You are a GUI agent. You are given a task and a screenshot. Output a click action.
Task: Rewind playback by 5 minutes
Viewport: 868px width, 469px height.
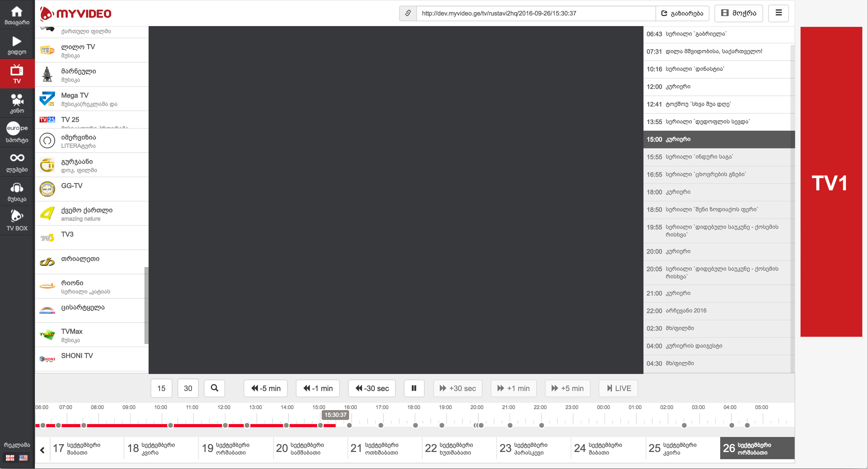[266, 388]
